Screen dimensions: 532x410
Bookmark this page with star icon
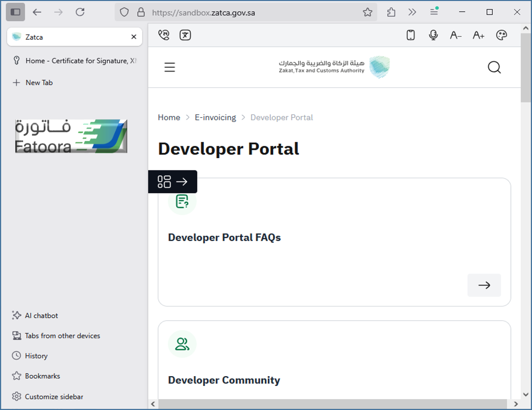click(x=367, y=12)
